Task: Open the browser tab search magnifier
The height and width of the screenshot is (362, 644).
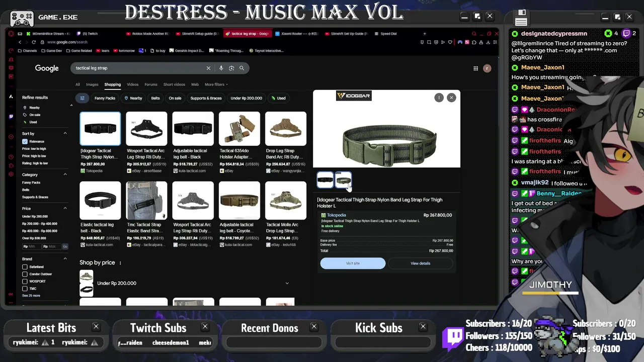Action: tap(474, 34)
